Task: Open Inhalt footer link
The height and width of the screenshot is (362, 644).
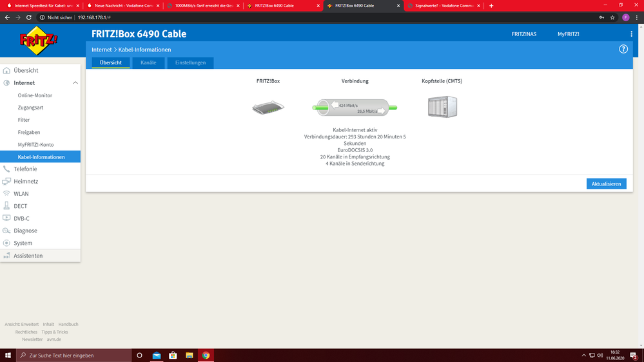Action: click(x=48, y=324)
